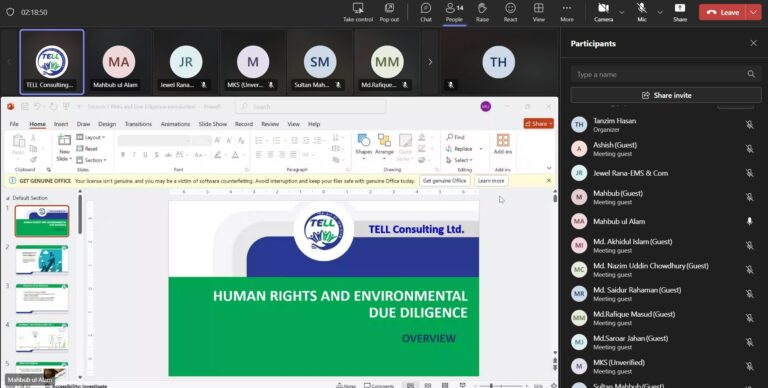The image size is (768, 388).
Task: Switch to the Design ribbon tab
Action: pos(107,124)
